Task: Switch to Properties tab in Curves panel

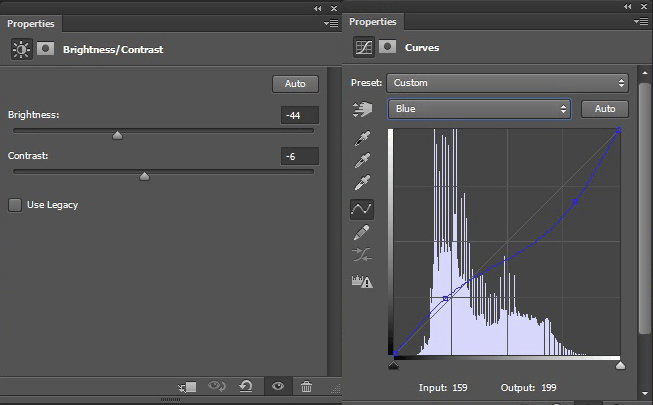Action: 373,22
